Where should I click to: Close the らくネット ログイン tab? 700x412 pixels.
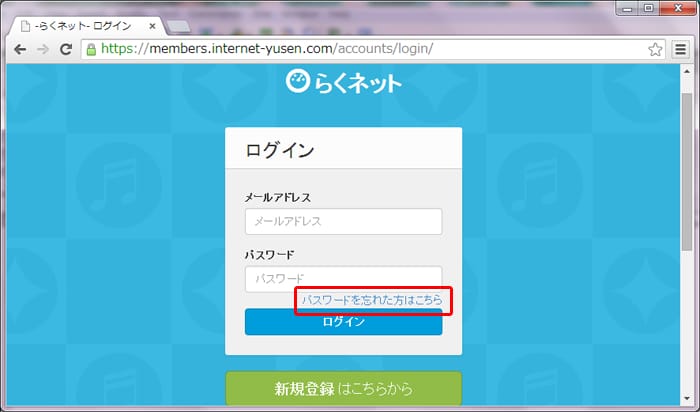152,26
